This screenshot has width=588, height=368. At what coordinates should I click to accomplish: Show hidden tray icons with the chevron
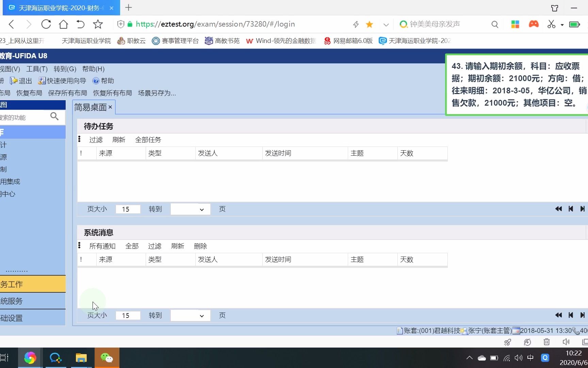(x=470, y=358)
